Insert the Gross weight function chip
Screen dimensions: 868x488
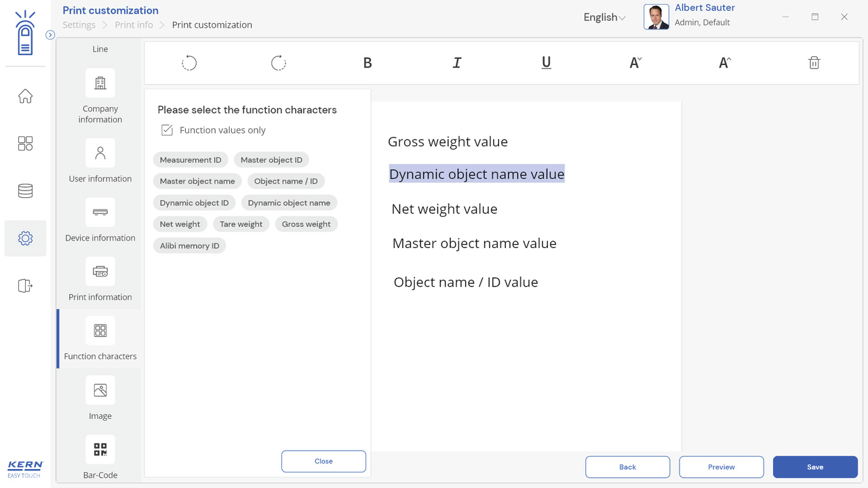pyautogui.click(x=307, y=224)
